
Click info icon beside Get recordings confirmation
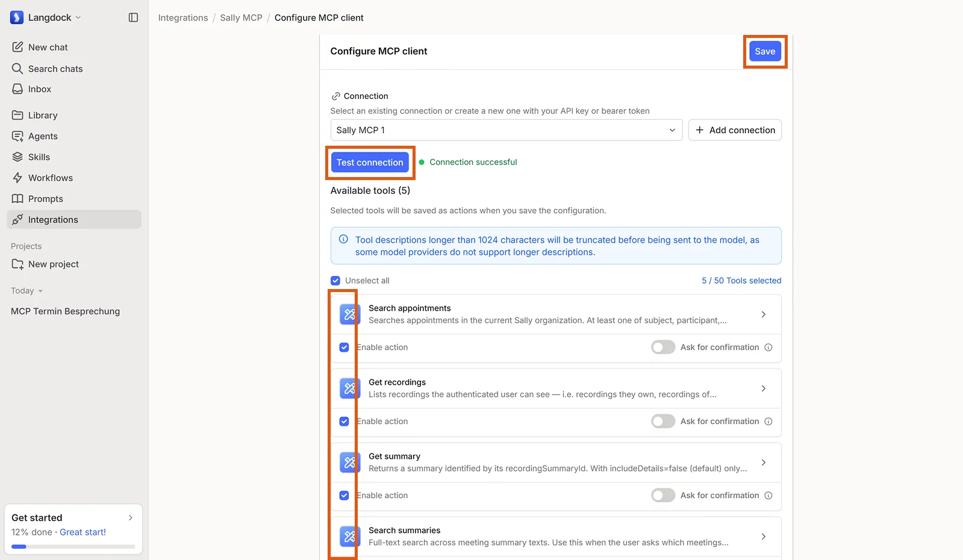tap(768, 422)
